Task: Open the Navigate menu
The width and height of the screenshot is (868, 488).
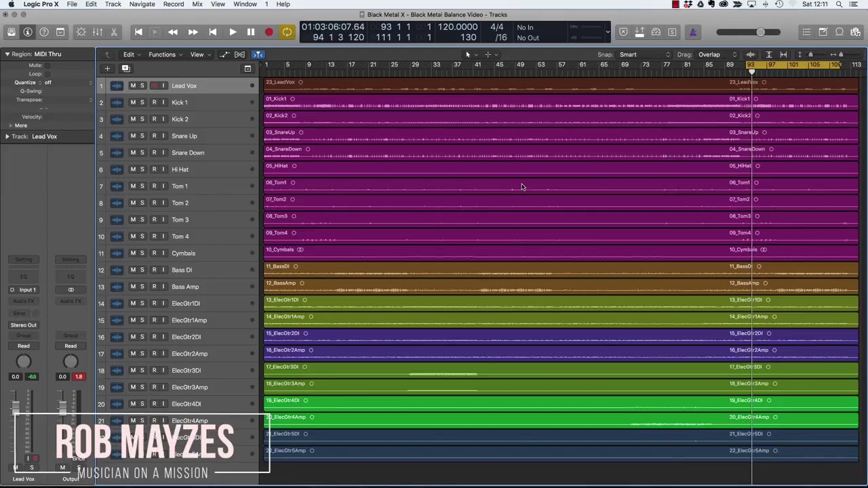Action: pos(142,4)
